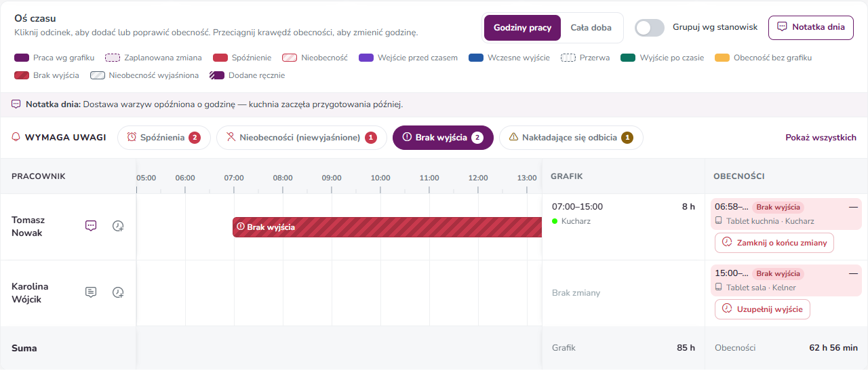This screenshot has height=371, width=868.
Task: Click Uzupełnij wyjście button
Action: 762,309
